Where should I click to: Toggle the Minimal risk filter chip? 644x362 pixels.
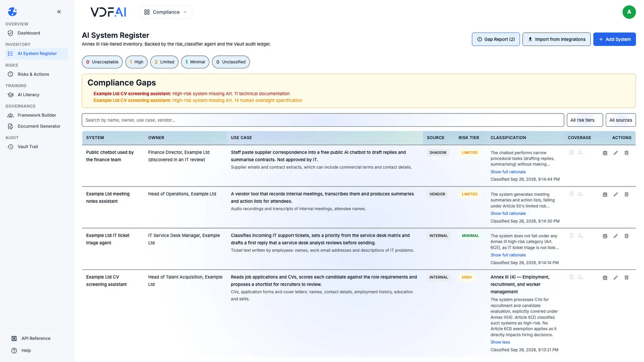pyautogui.click(x=195, y=62)
